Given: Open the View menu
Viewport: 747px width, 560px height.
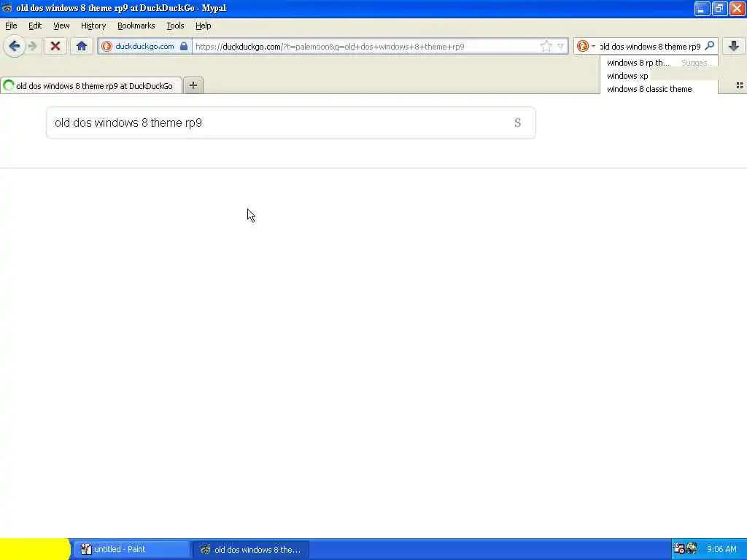Looking at the screenshot, I should pos(61,26).
